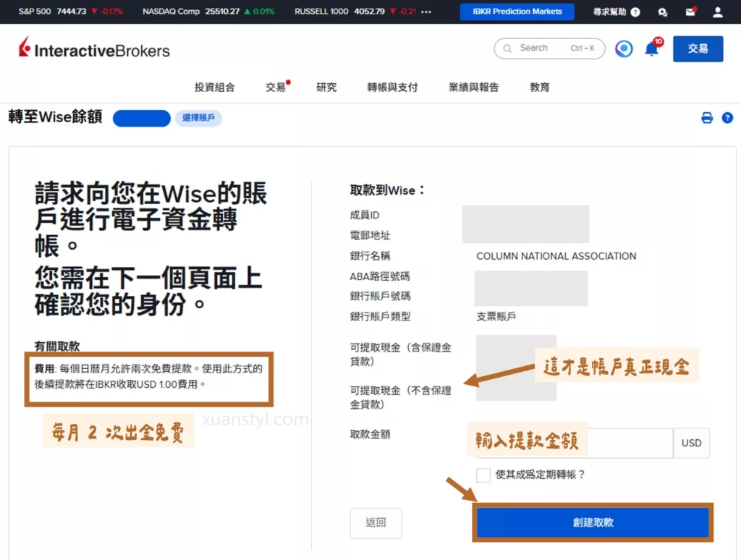This screenshot has height=560, width=741.
Task: Open the 交易 navigation menu
Action: tap(276, 87)
